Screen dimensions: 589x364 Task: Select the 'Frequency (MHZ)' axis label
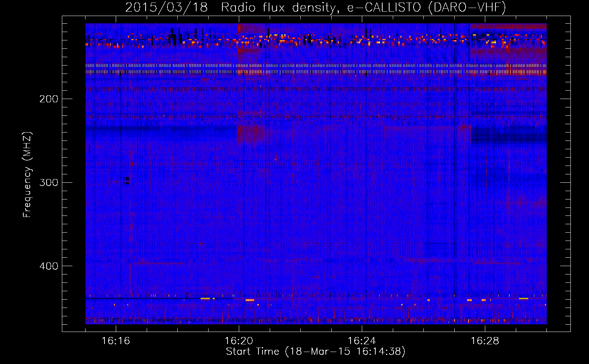pos(28,174)
